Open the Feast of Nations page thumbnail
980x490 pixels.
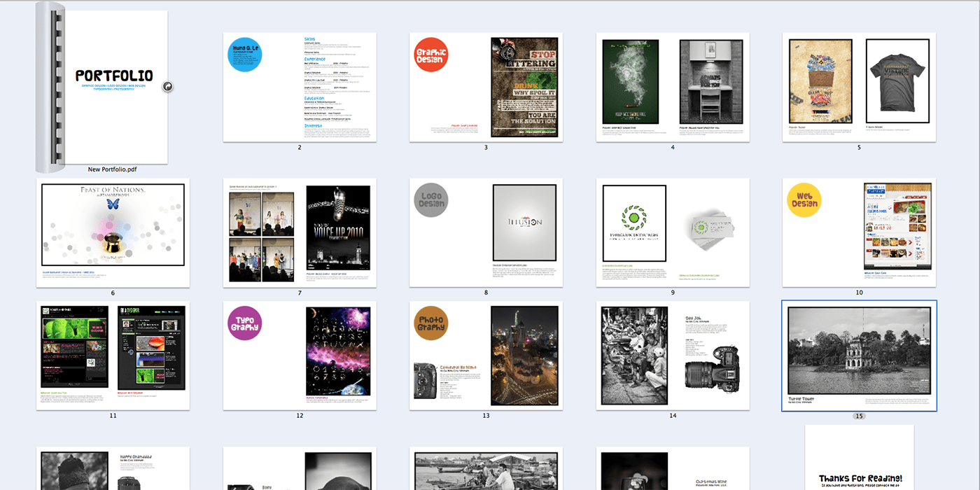coord(113,232)
